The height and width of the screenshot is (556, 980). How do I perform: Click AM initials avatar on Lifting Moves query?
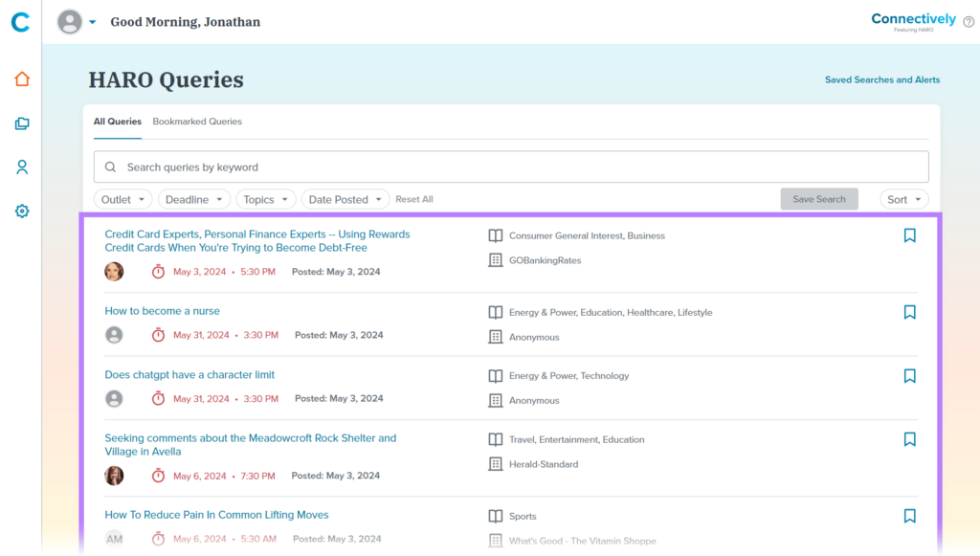114,539
